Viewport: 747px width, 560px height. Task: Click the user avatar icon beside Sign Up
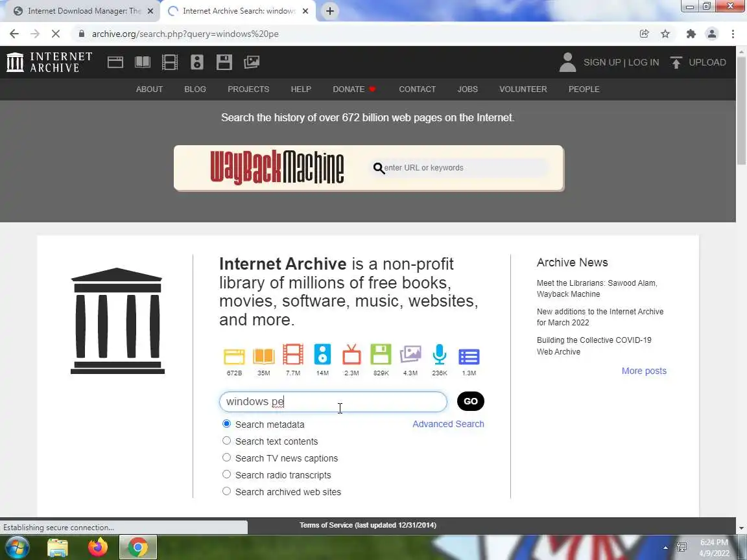point(567,62)
